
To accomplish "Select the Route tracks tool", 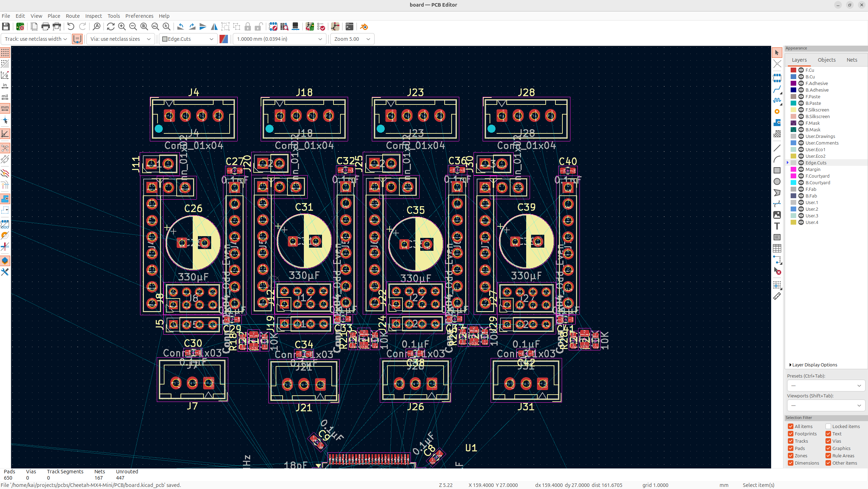I will (x=777, y=89).
